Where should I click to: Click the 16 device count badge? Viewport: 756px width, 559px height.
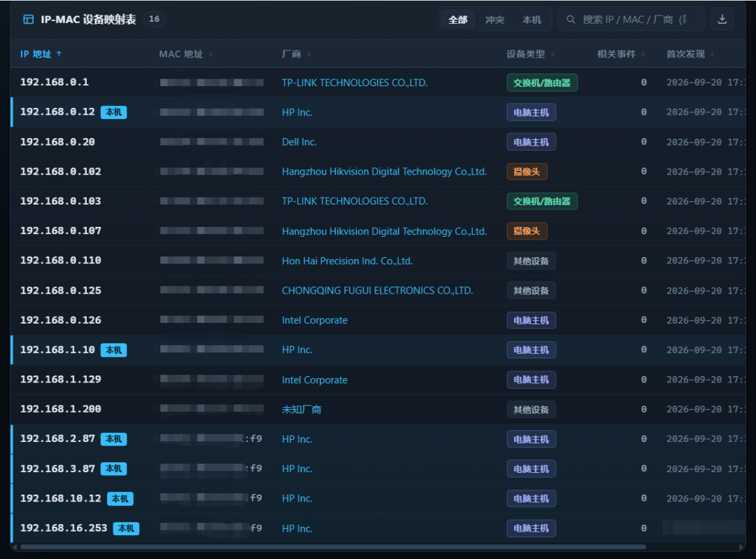pos(154,19)
